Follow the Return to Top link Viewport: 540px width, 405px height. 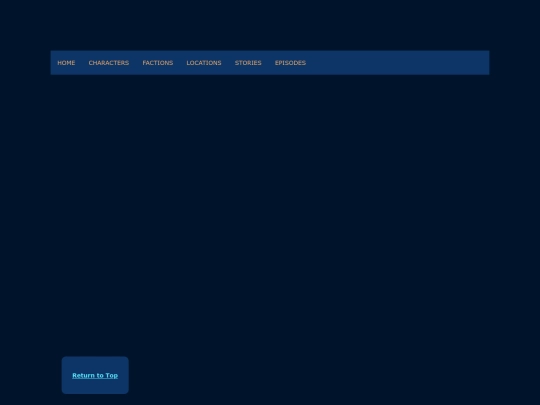[x=95, y=375]
